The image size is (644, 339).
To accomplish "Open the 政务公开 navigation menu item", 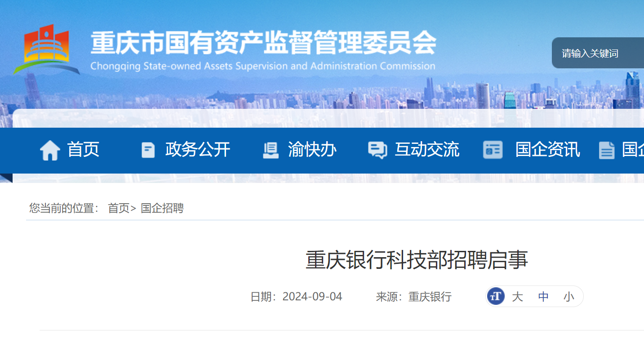I will click(198, 150).
